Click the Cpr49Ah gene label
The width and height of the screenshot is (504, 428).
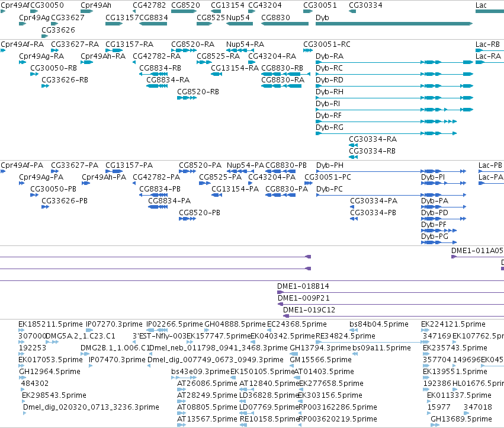(x=96, y=5)
